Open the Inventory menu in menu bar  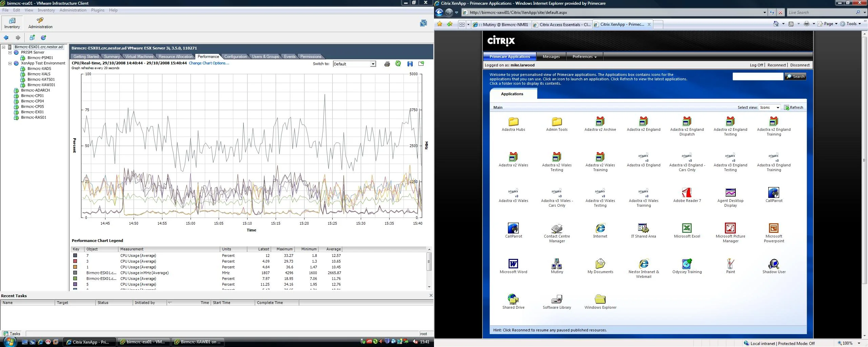pos(46,10)
